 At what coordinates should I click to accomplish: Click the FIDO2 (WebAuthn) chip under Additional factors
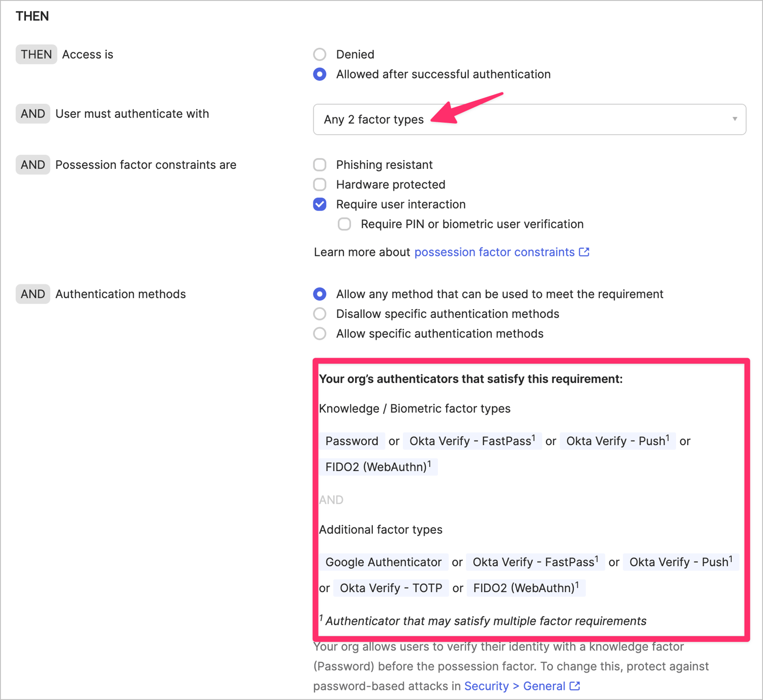(x=525, y=588)
